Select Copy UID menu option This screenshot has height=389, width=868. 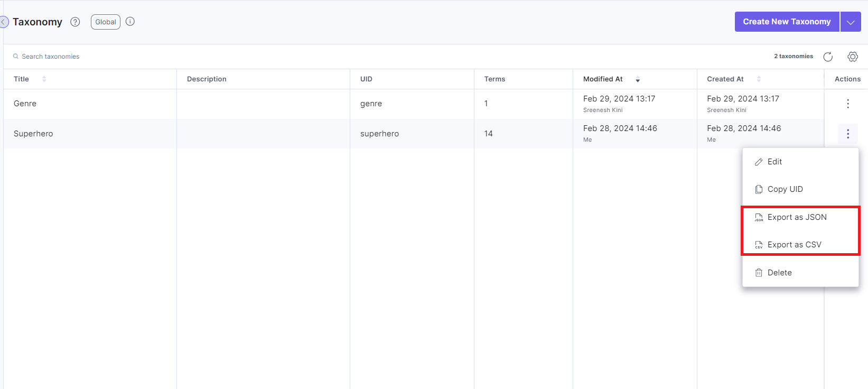[800, 189]
